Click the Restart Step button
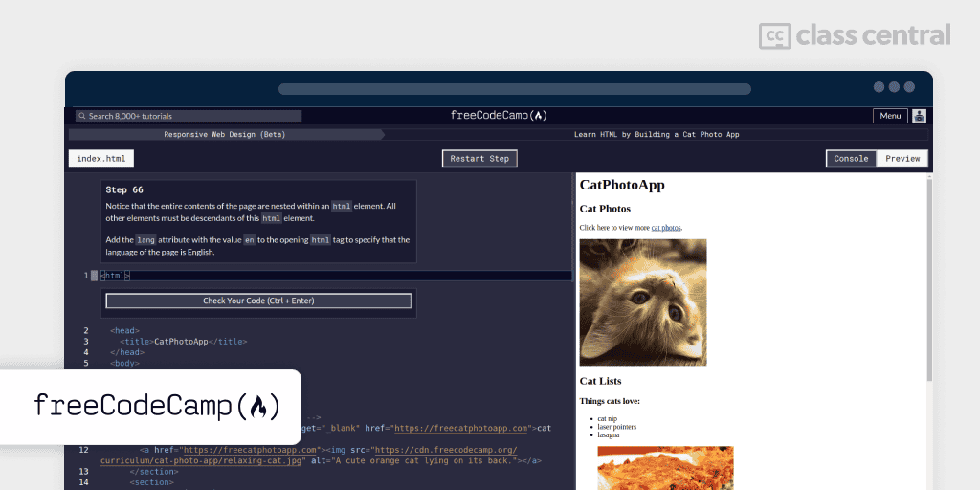This screenshot has height=490, width=980. (x=479, y=159)
